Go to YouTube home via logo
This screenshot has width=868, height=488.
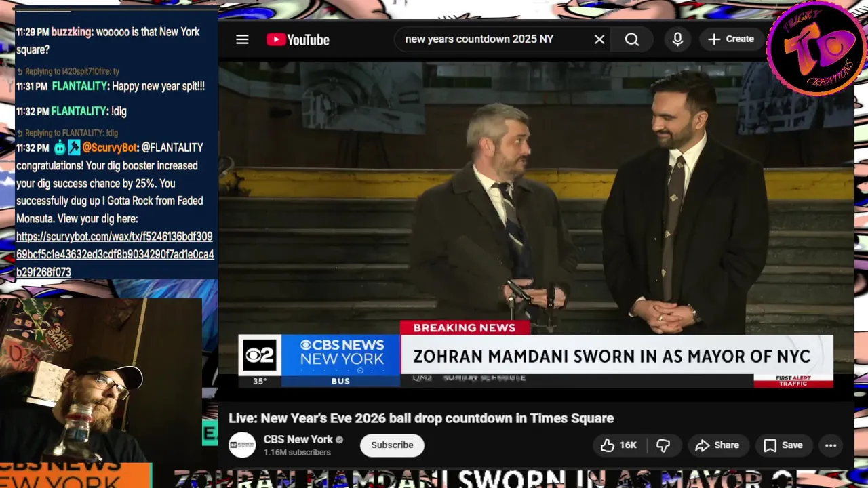click(x=298, y=39)
